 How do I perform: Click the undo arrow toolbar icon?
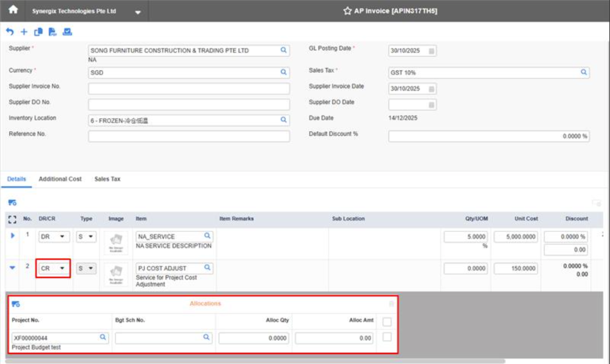(x=10, y=32)
